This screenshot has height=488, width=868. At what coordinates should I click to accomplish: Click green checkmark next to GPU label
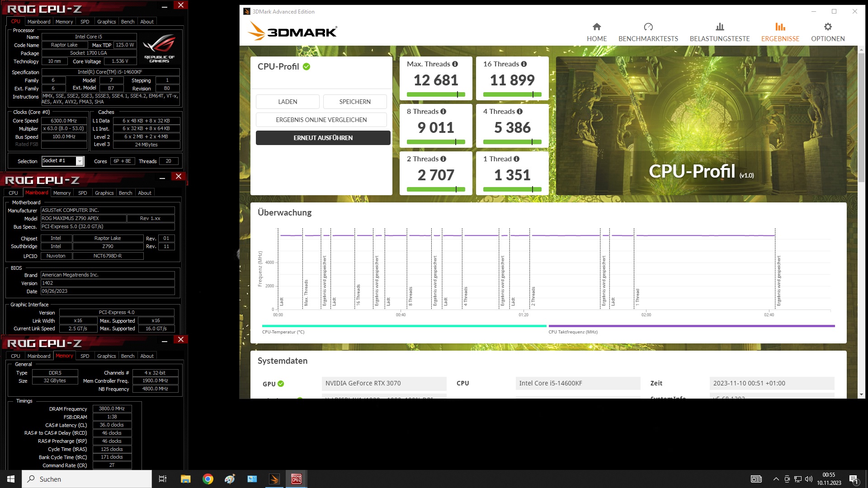pos(281,384)
